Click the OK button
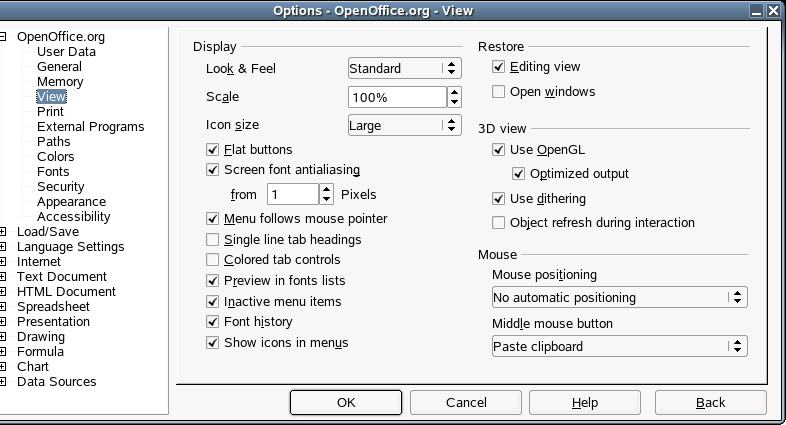 point(346,402)
